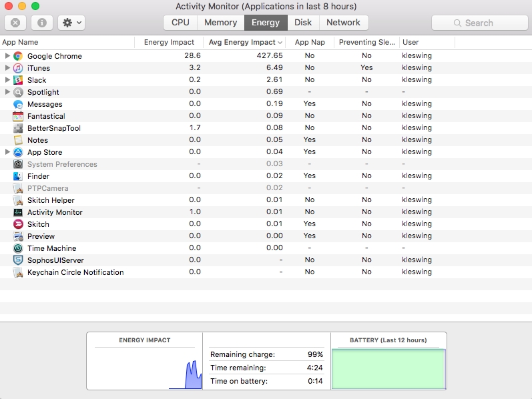Click the App Store icon
This screenshot has width=532, height=399.
pyautogui.click(x=18, y=152)
